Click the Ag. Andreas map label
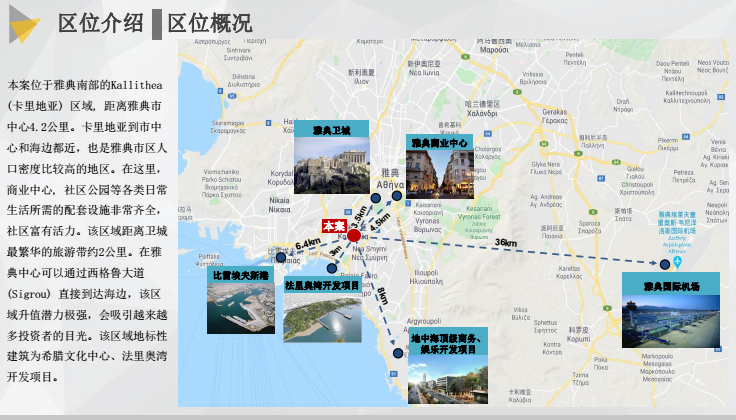 (546, 200)
